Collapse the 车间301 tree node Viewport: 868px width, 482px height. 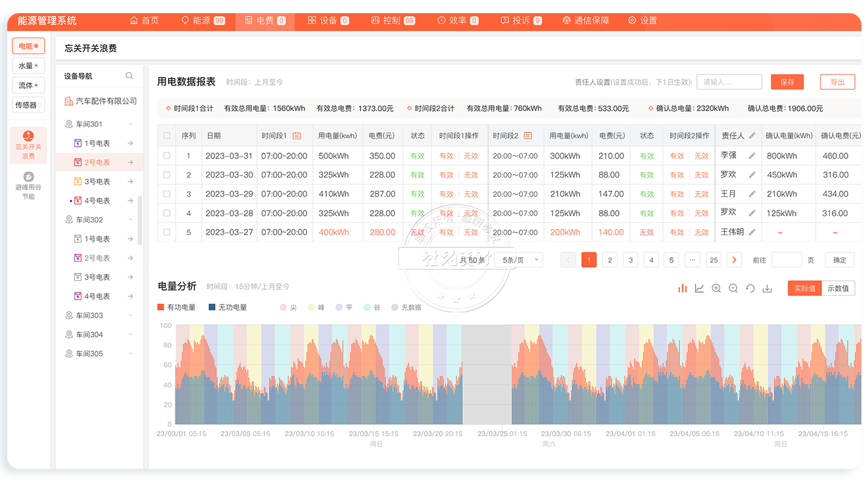click(130, 124)
